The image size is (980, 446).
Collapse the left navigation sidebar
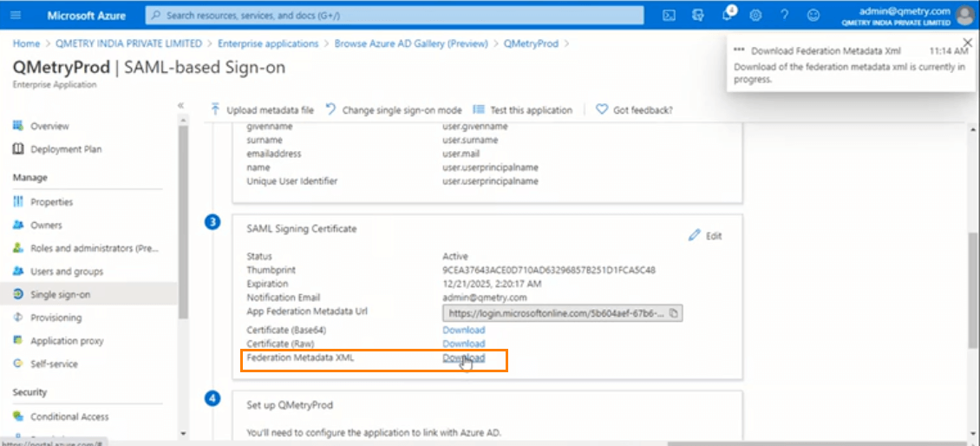(181, 106)
